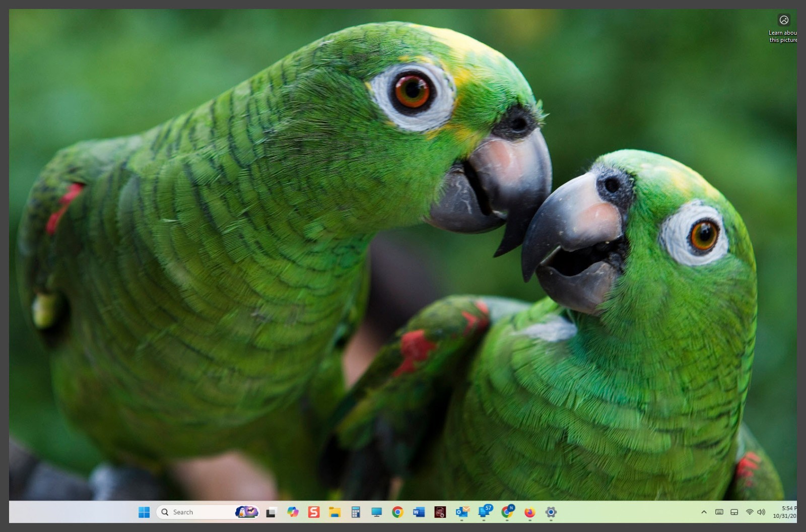Open the blue monitor taskbar icon
This screenshot has height=532, width=806.
point(376,512)
